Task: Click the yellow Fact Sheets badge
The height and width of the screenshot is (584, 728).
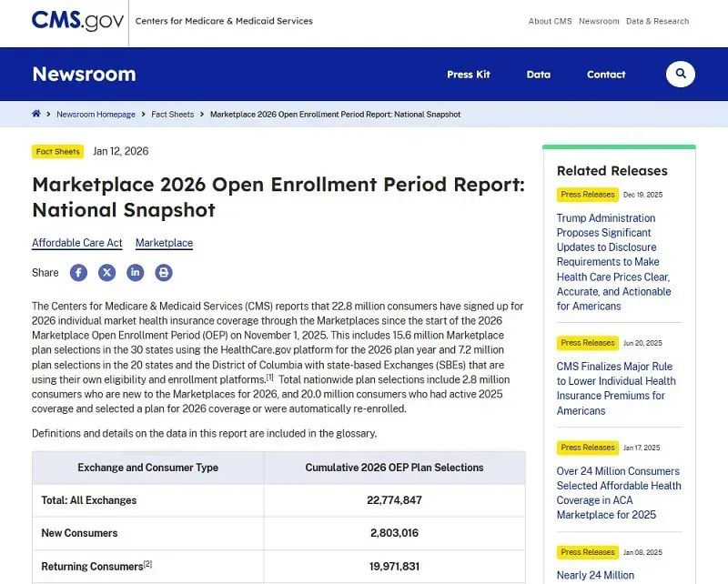Action: pyautogui.click(x=58, y=152)
